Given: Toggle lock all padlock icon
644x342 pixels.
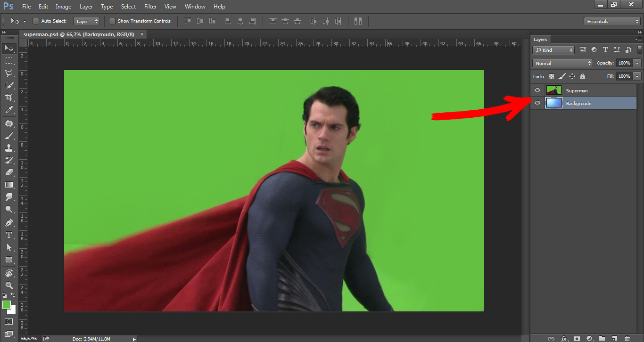Looking at the screenshot, I should (582, 76).
